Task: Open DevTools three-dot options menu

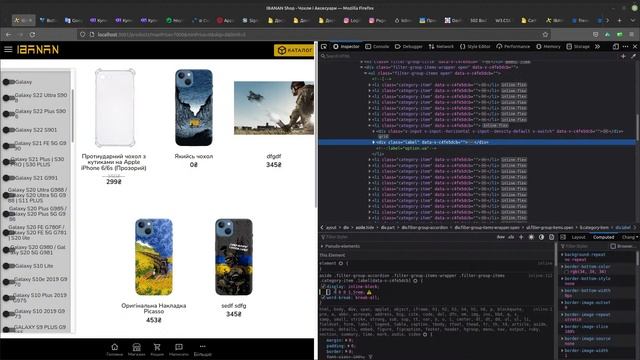Action: pyautogui.click(x=625, y=47)
